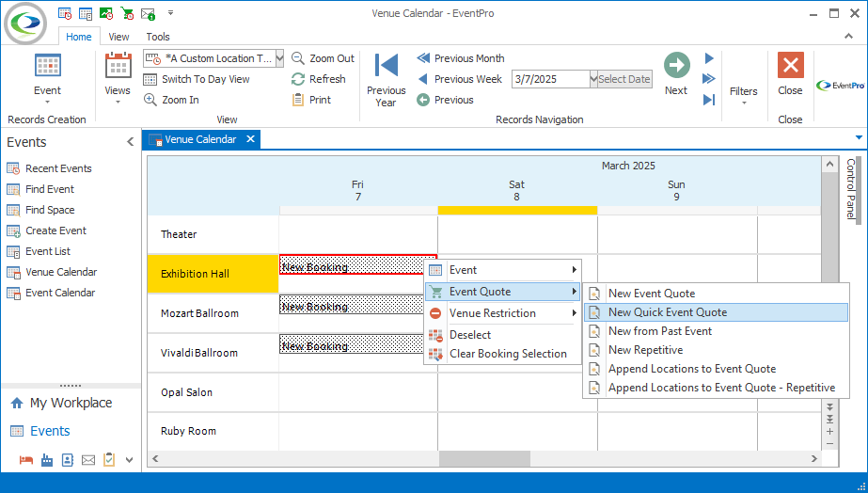Open the Filters dropdown
Image resolution: width=868 pixels, height=493 pixels.
point(744,95)
